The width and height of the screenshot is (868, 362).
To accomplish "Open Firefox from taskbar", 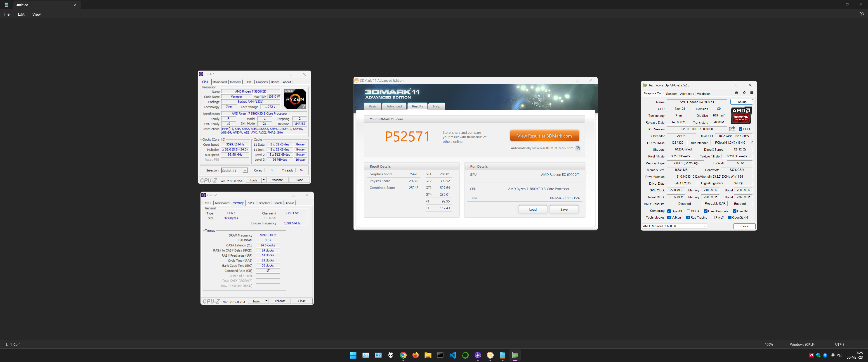I will coord(415,355).
